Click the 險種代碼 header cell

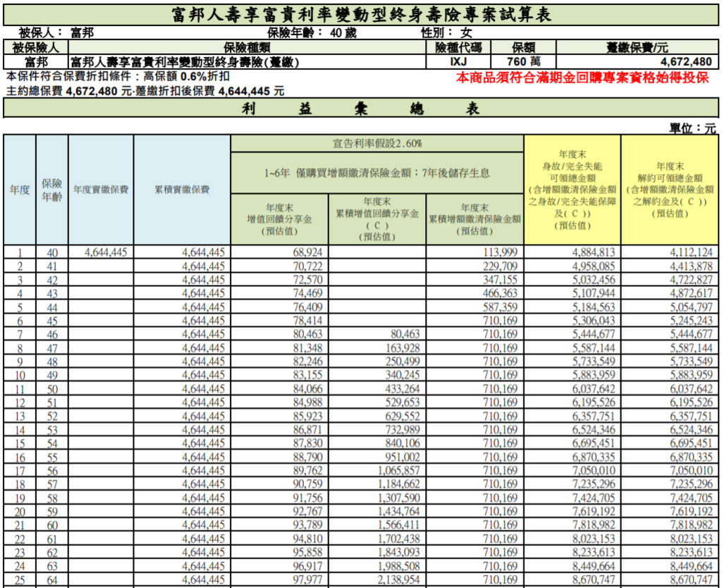[458, 47]
